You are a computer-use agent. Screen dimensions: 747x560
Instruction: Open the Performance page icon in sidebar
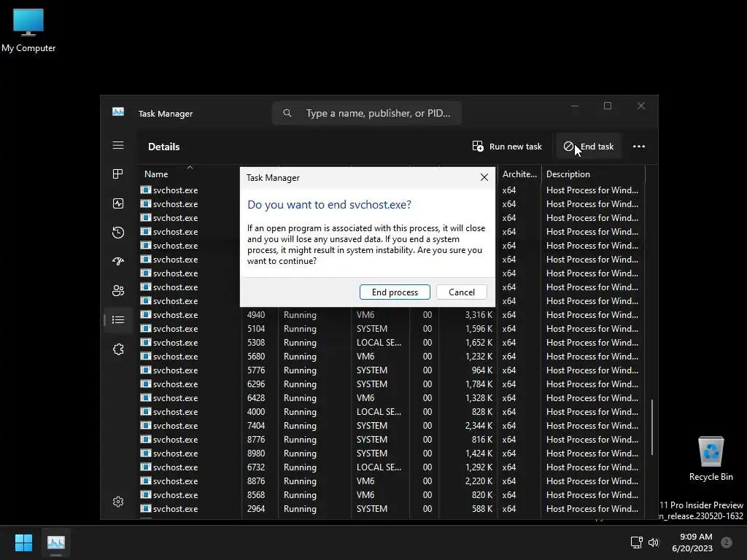pos(118,203)
